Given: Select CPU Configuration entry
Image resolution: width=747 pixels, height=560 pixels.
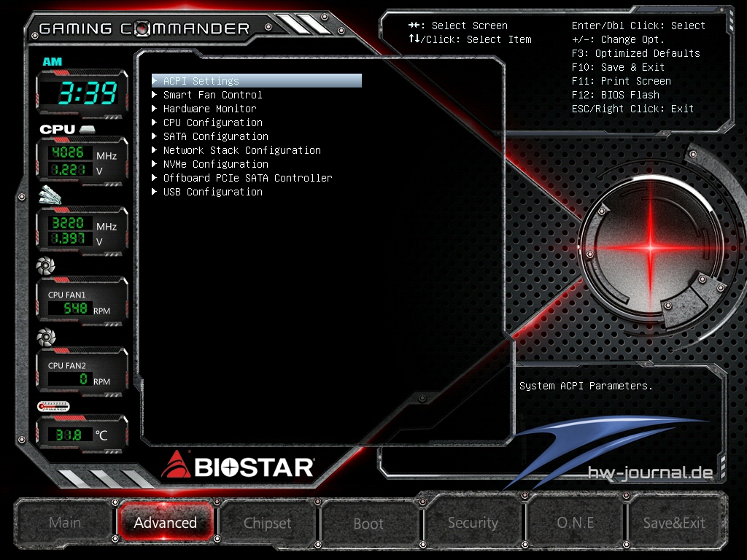Looking at the screenshot, I should (213, 122).
